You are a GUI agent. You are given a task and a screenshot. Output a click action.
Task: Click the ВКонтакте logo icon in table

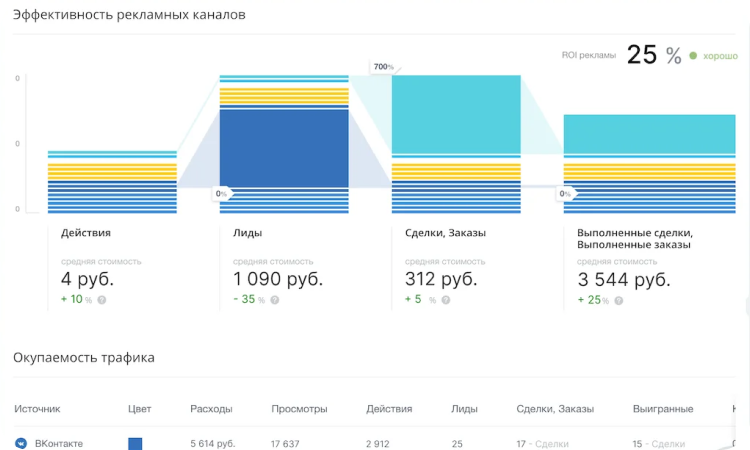(x=20, y=443)
